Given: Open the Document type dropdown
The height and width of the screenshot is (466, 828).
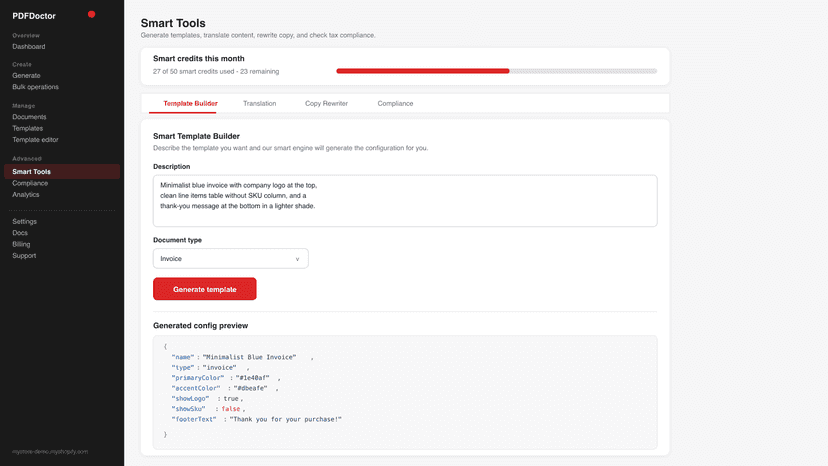Looking at the screenshot, I should (x=231, y=259).
